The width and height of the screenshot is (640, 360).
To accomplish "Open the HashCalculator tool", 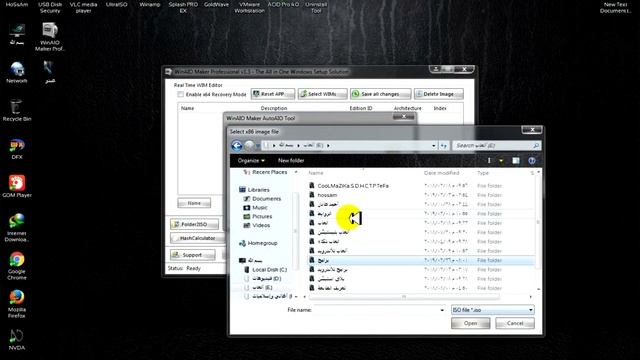I will click(x=198, y=238).
